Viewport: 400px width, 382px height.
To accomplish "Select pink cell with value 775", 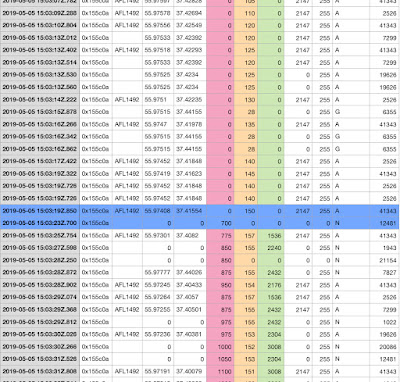I will click(220, 235).
